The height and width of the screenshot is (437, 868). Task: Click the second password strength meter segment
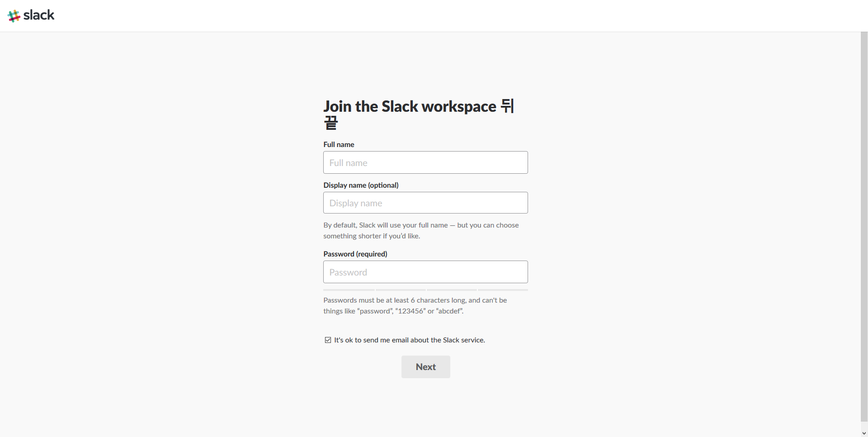pos(401,290)
